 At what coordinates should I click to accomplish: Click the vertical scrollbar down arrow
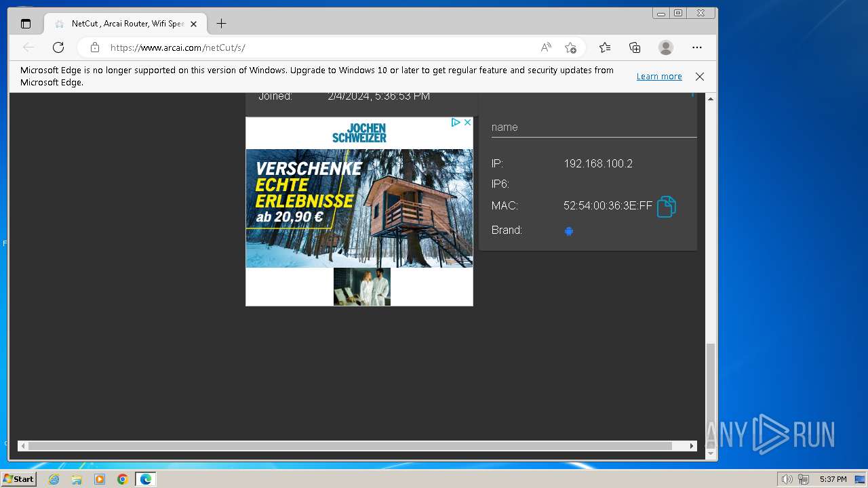pos(711,453)
